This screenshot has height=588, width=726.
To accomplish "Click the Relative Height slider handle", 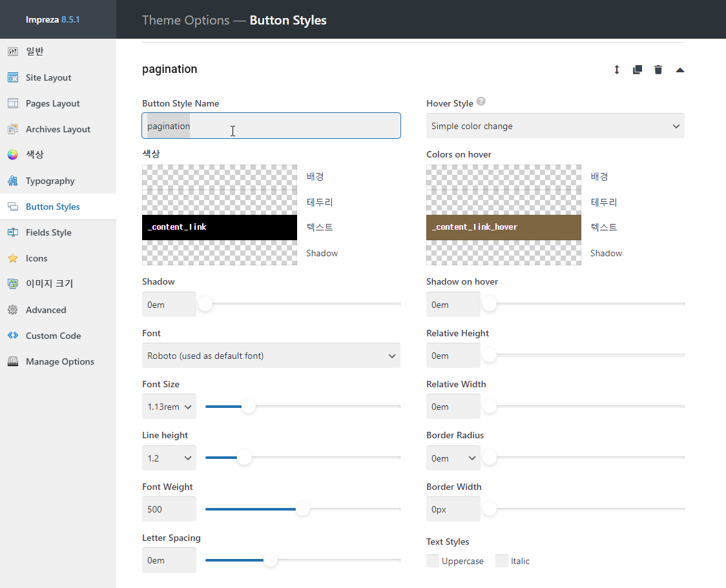I will [490, 355].
